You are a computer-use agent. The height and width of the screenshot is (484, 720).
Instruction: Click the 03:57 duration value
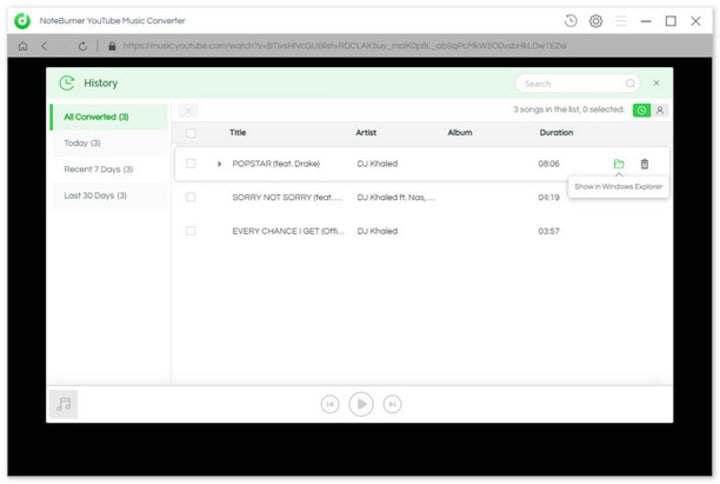(x=549, y=231)
